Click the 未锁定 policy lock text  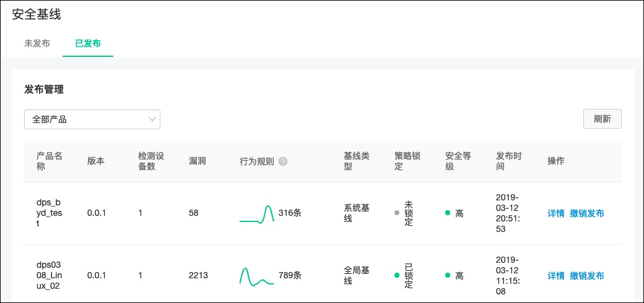pos(409,213)
